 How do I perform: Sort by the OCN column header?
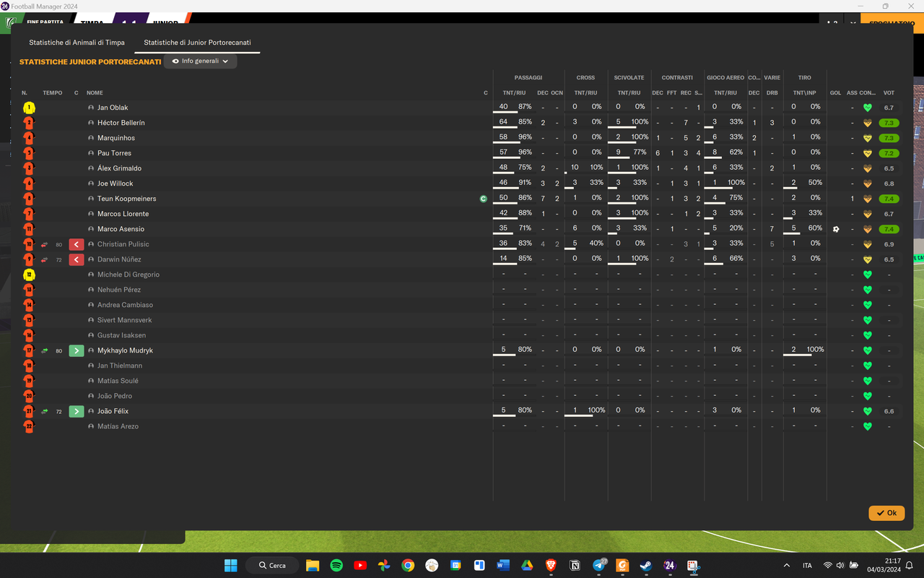tap(557, 92)
